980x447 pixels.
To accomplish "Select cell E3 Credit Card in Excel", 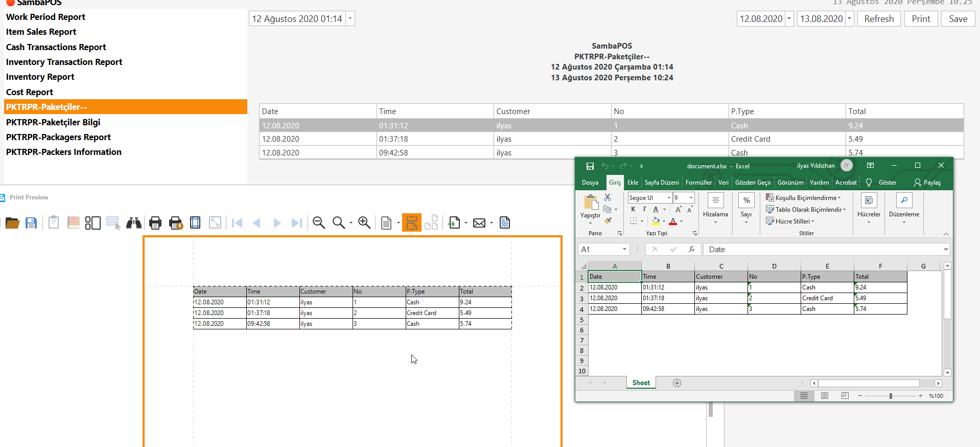I will pos(827,298).
